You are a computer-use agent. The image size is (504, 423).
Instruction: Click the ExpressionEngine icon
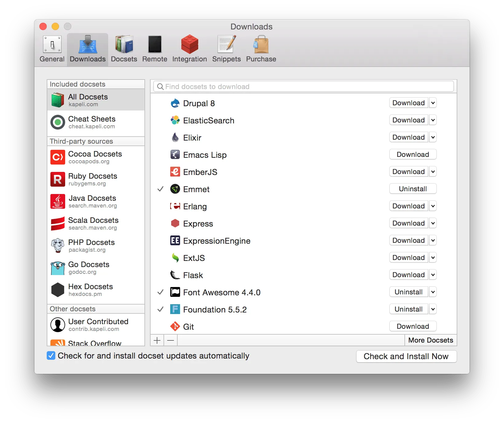click(x=175, y=241)
